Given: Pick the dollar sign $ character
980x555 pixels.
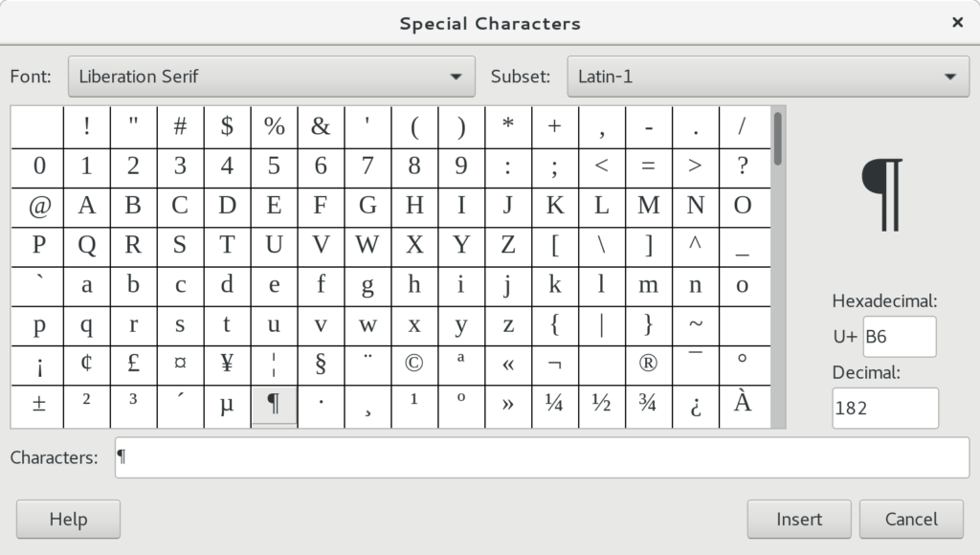Looking at the screenshot, I should pyautogui.click(x=227, y=127).
